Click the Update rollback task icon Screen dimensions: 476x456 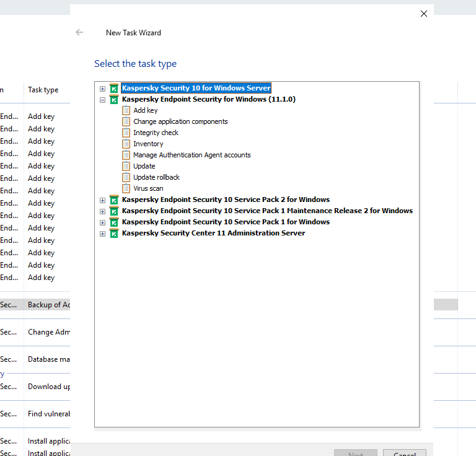point(126,177)
